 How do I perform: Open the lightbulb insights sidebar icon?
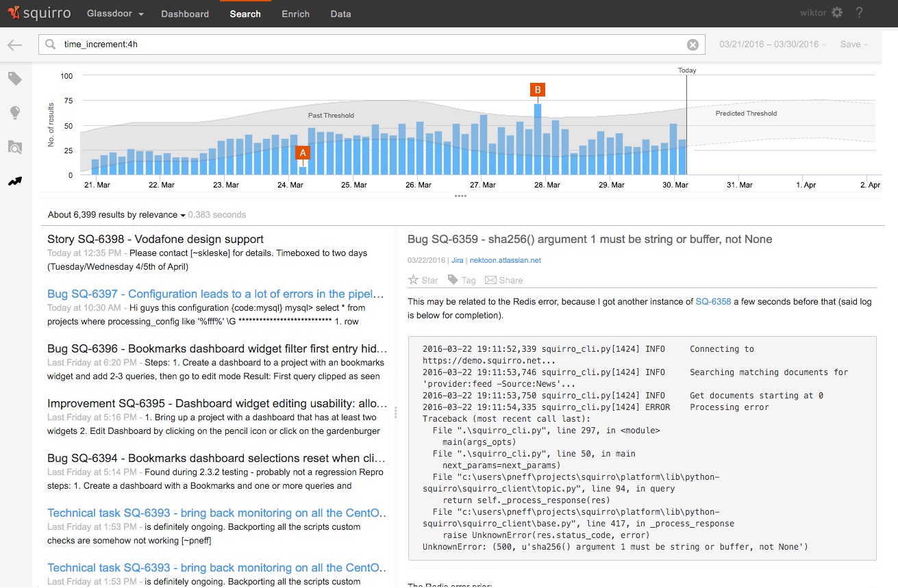tap(15, 113)
